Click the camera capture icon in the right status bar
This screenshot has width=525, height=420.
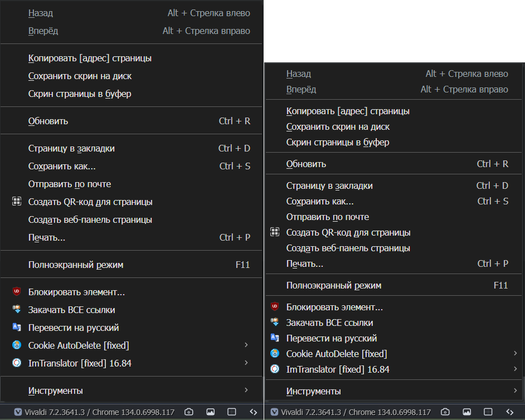[445, 412]
